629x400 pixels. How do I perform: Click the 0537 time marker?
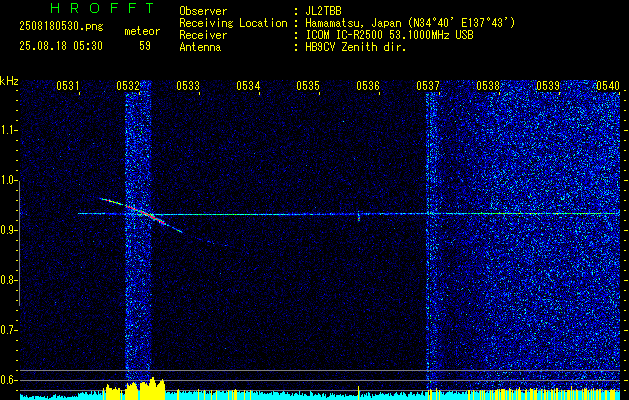click(x=428, y=85)
